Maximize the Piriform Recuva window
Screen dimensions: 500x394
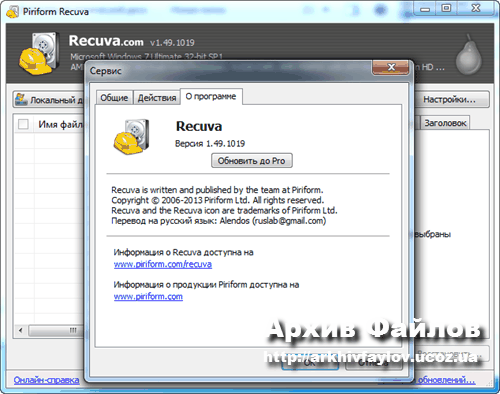click(446, 8)
